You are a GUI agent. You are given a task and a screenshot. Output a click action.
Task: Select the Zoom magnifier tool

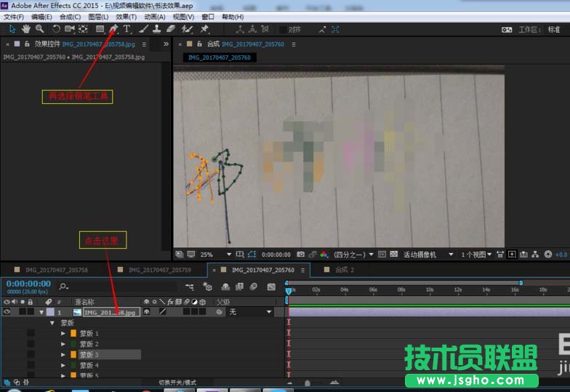tap(39, 29)
